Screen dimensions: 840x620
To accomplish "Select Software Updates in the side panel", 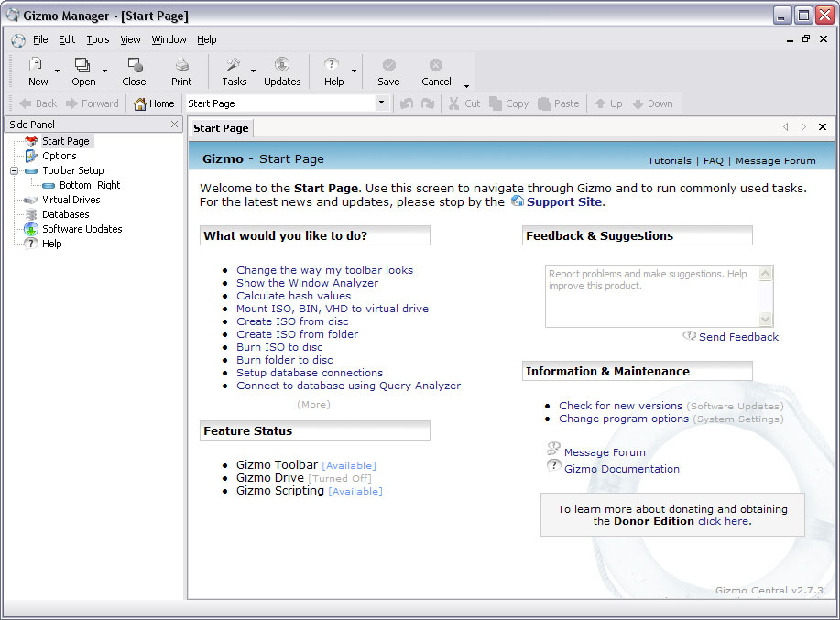I will (x=82, y=229).
